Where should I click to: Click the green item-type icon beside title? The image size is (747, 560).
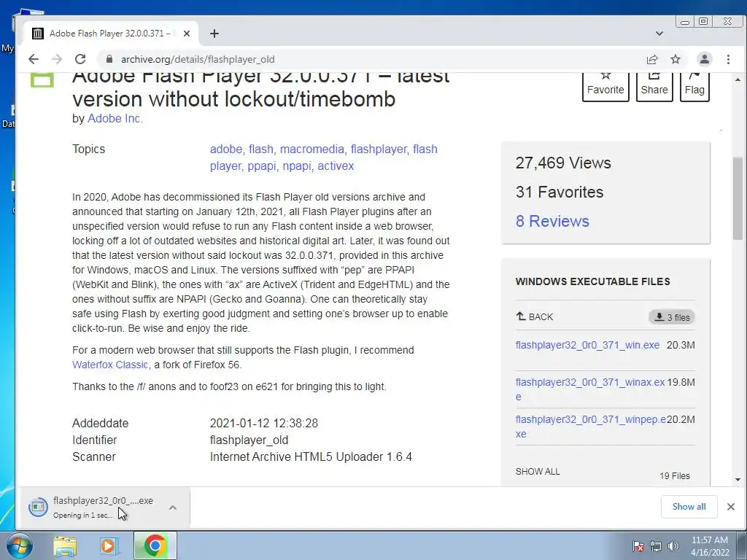point(42,79)
